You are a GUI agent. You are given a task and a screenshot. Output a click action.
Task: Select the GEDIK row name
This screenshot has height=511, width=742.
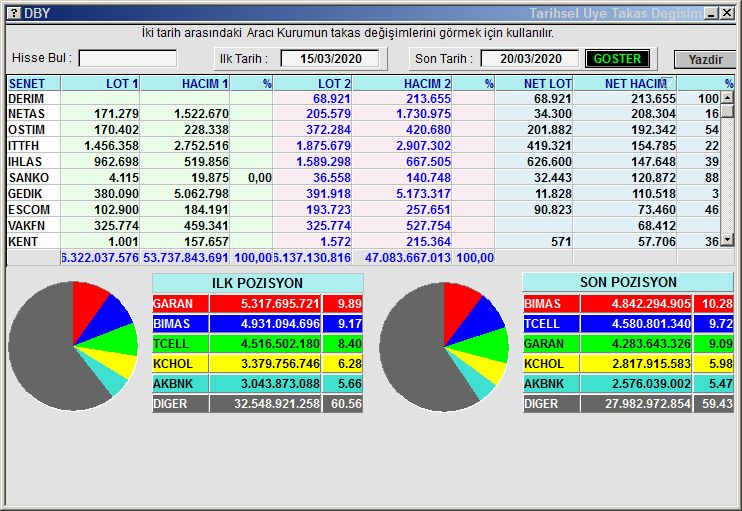[x=25, y=194]
